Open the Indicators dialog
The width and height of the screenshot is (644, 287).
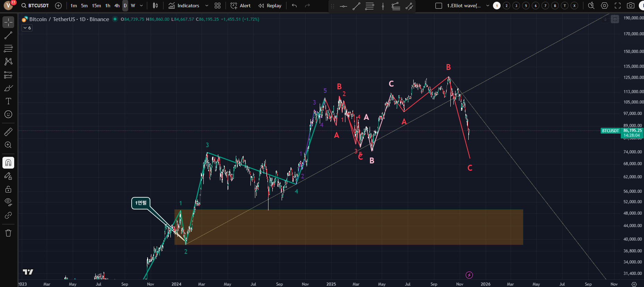click(x=184, y=6)
